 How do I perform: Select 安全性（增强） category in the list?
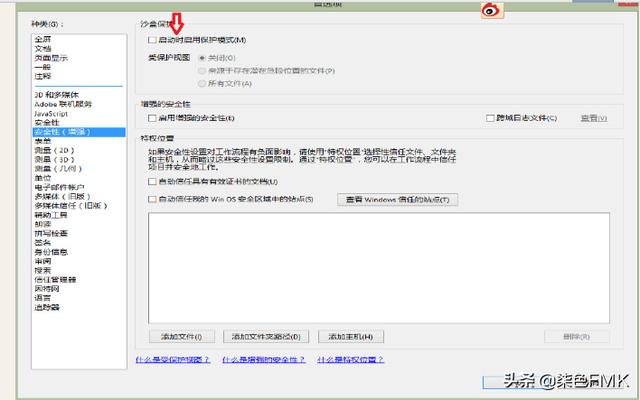(62, 131)
